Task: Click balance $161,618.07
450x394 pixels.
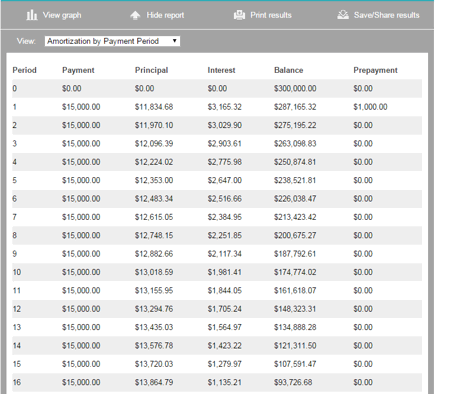Action: coord(295,290)
